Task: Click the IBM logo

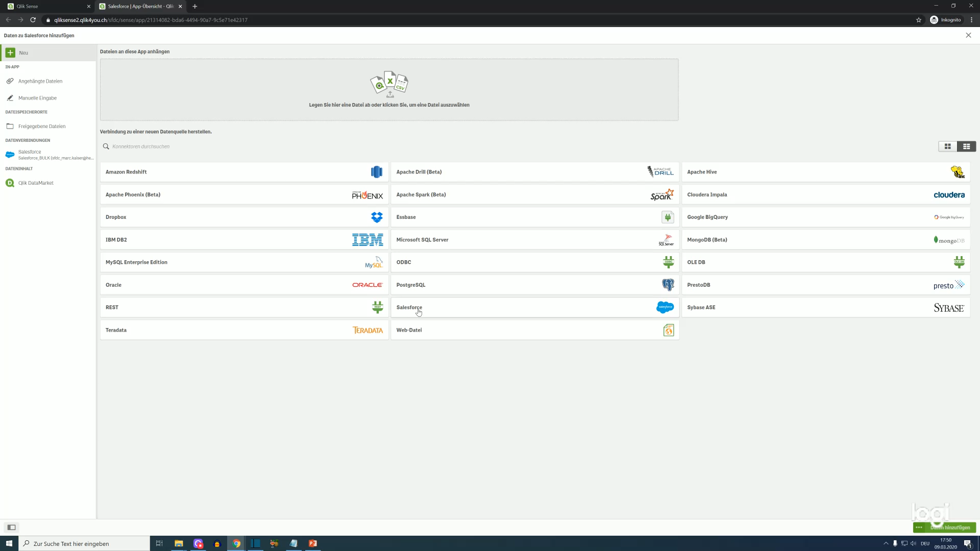Action: 367,240
